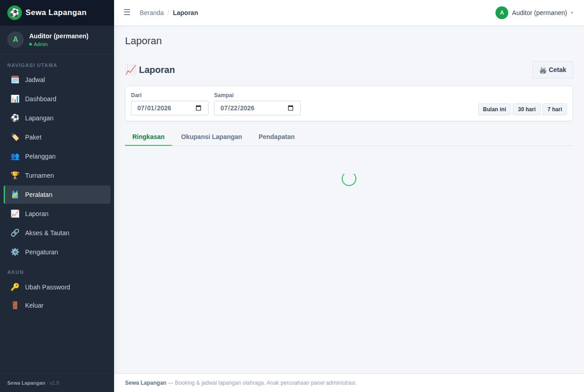Toggle sidebar with hamburger menu icon
The image size is (584, 392).
coord(127,12)
